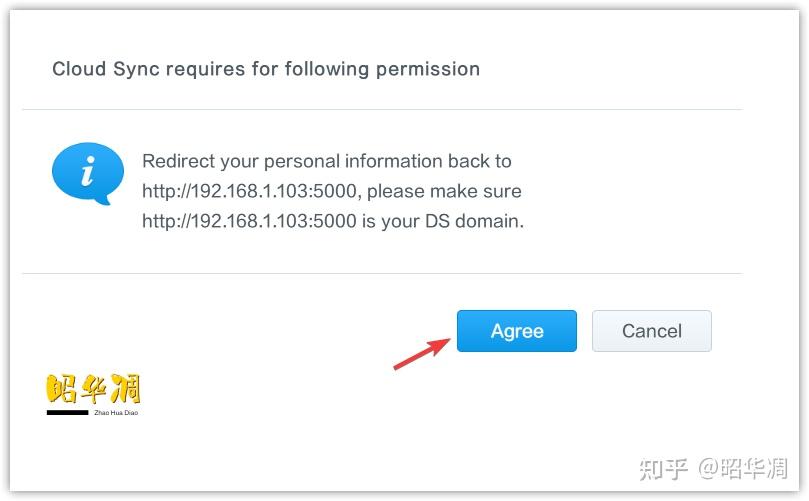This screenshot has width=809, height=501.
Task: Click the black bar under the yellow logo
Action: [68, 412]
